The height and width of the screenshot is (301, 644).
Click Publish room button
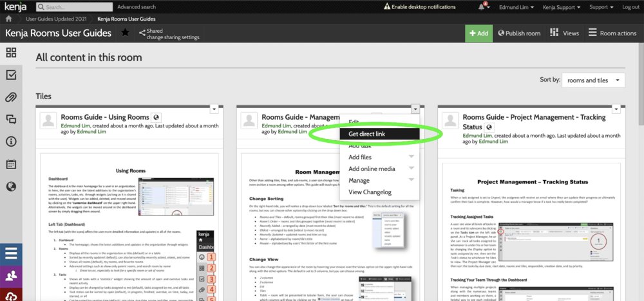519,33
